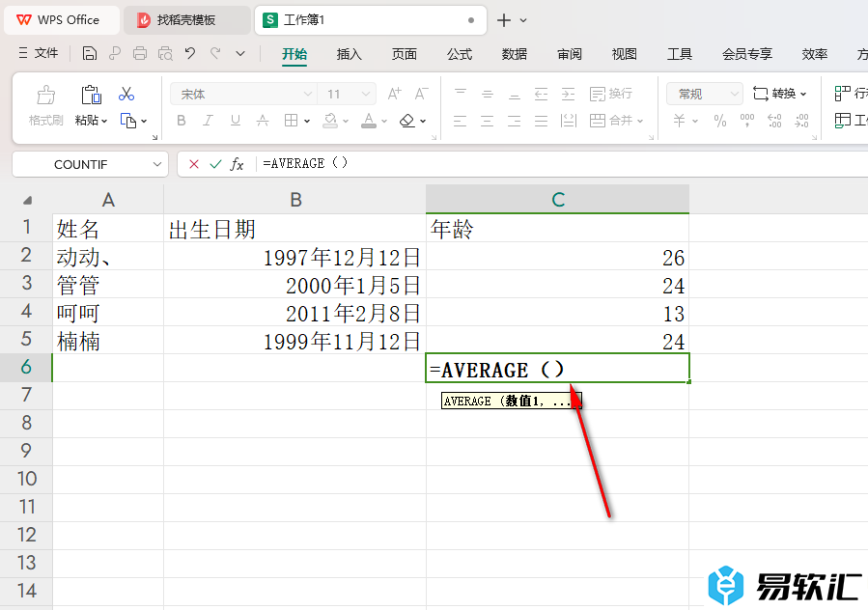Click the Copy icon
Viewport: 868px width, 610px height.
coord(127,120)
